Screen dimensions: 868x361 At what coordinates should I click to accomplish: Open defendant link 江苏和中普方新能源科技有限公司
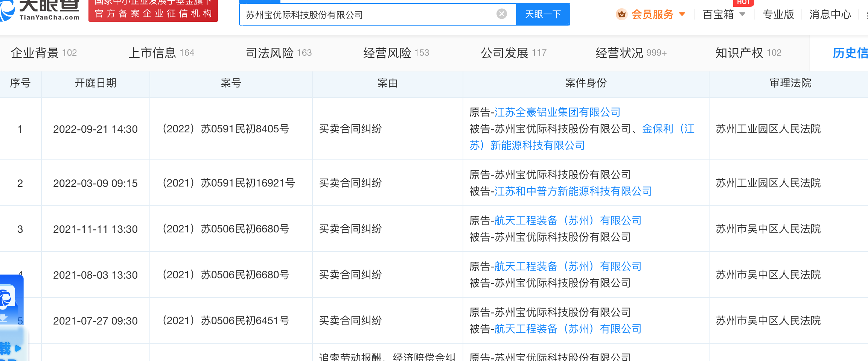tap(573, 191)
